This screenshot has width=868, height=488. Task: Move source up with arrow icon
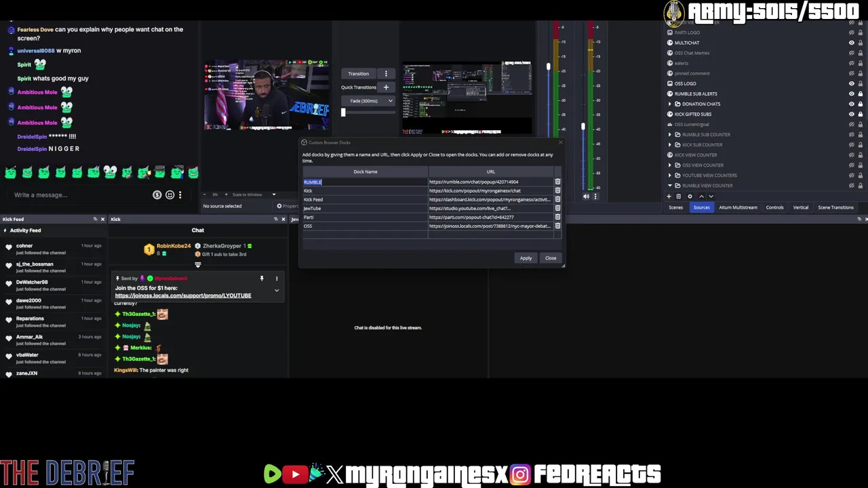click(x=701, y=197)
